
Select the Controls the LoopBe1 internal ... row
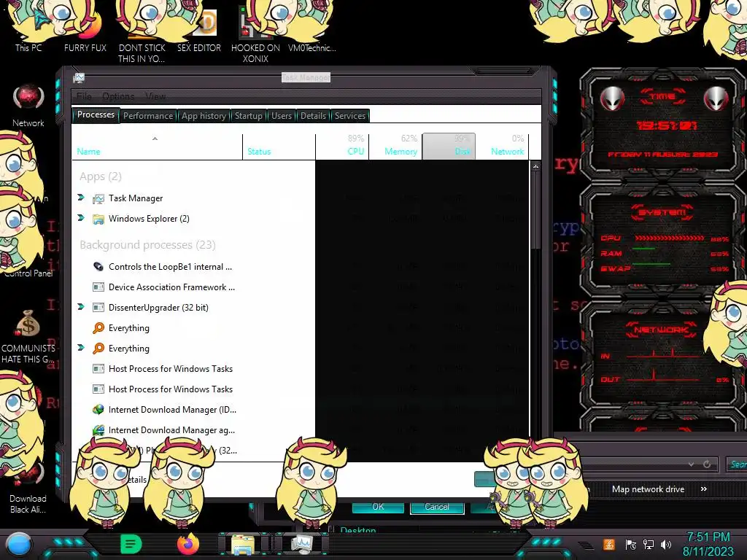point(301,267)
